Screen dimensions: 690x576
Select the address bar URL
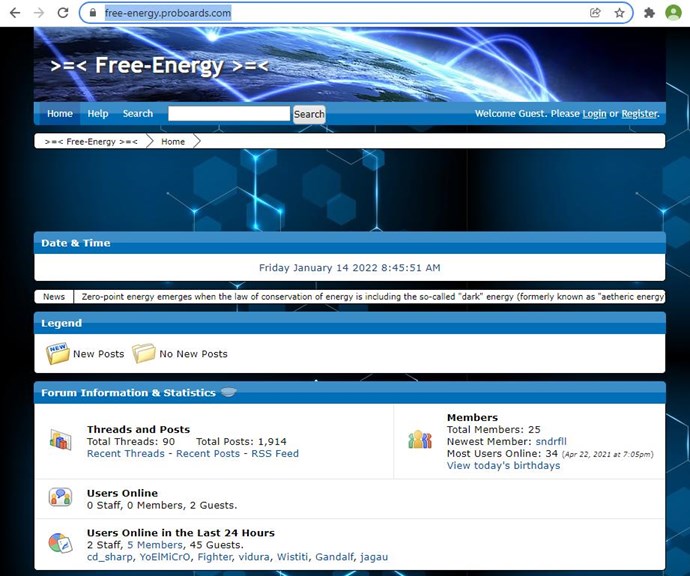click(168, 13)
